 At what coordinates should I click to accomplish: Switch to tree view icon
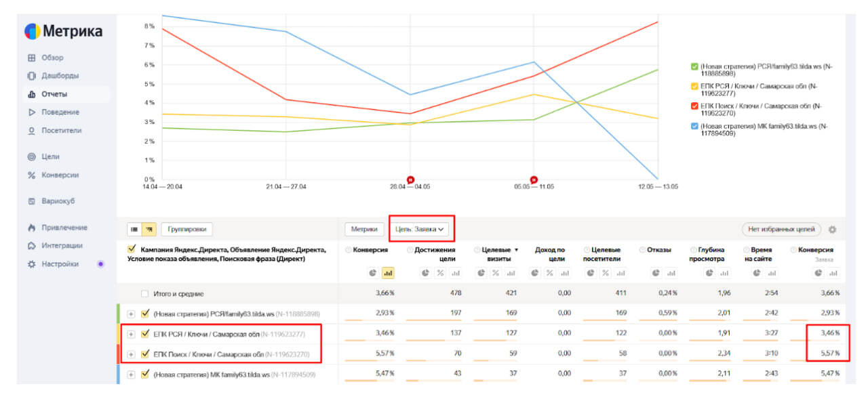point(149,230)
